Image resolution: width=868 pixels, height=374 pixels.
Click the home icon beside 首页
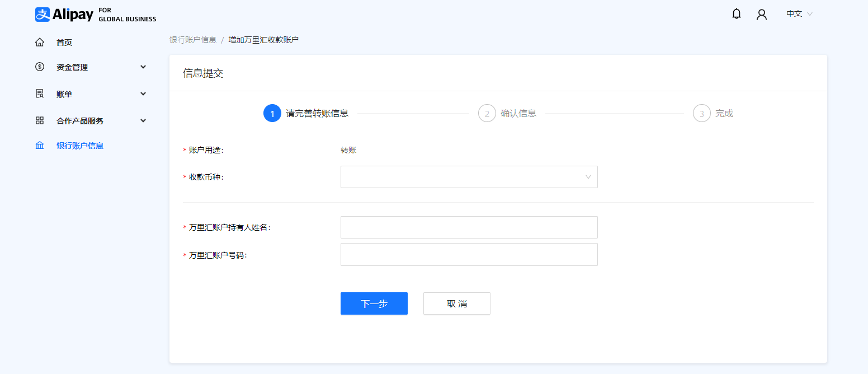(39, 41)
